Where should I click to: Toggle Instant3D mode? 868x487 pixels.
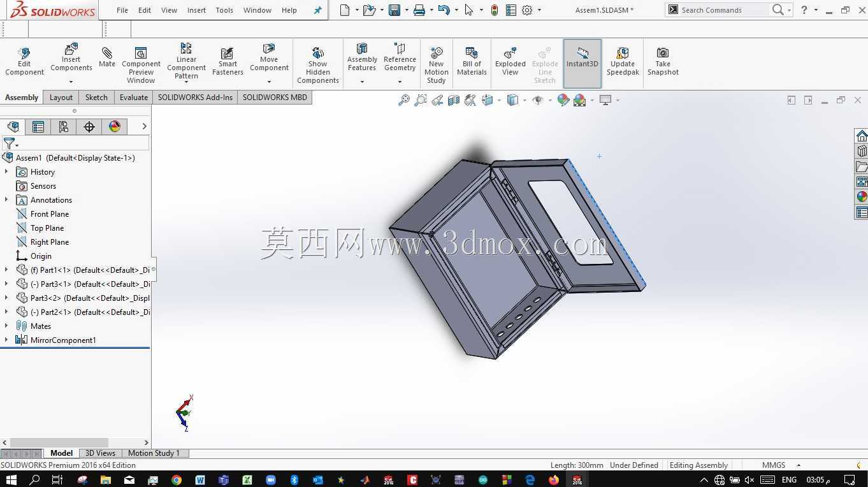[x=582, y=63]
